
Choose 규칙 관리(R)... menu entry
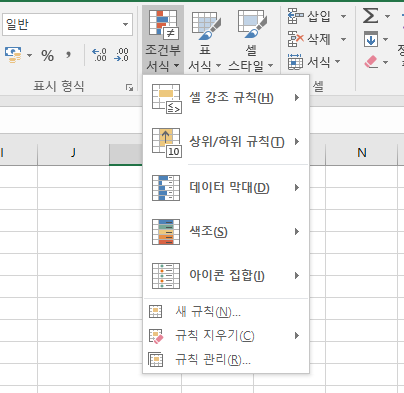[x=226, y=360]
